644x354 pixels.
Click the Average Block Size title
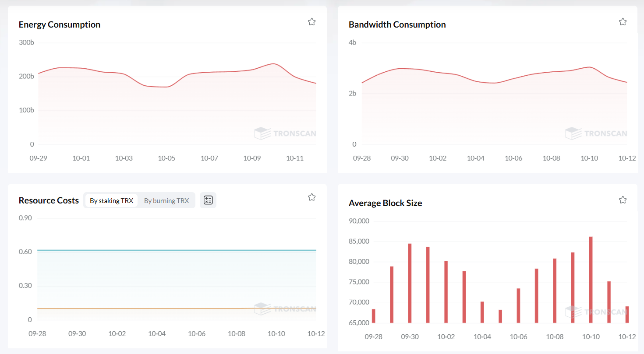click(x=385, y=203)
